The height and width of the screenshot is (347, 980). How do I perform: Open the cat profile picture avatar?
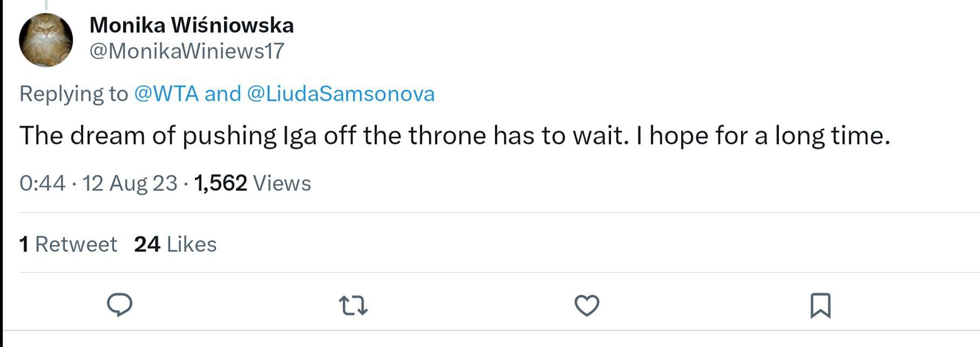tap(46, 40)
